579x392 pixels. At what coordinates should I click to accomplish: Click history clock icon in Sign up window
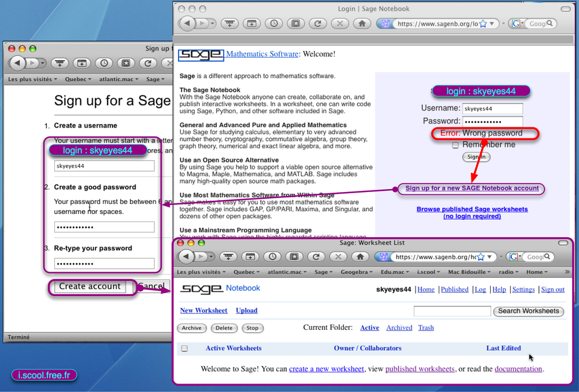click(x=104, y=63)
